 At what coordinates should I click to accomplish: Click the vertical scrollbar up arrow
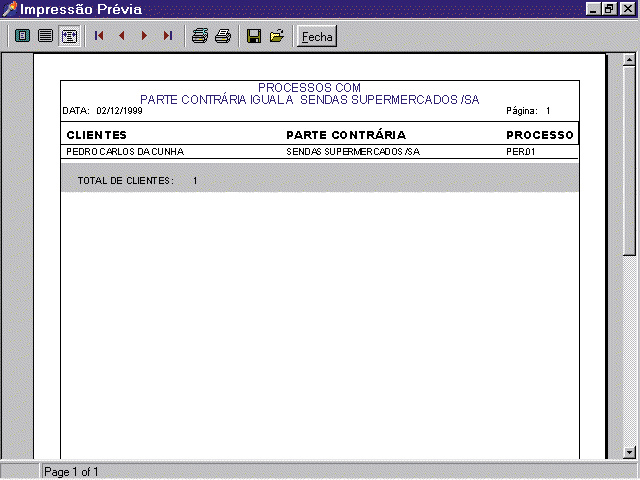pyautogui.click(x=630, y=59)
